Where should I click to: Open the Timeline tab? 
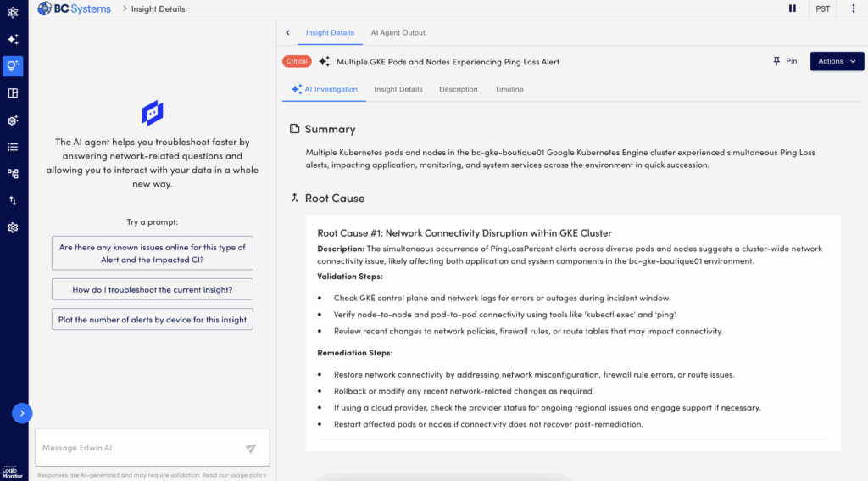pos(509,89)
